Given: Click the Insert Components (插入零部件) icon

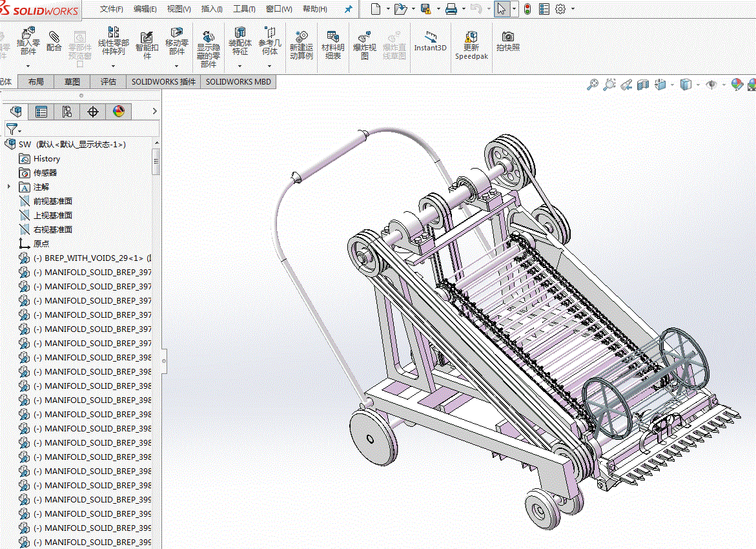Looking at the screenshot, I should click(x=28, y=34).
